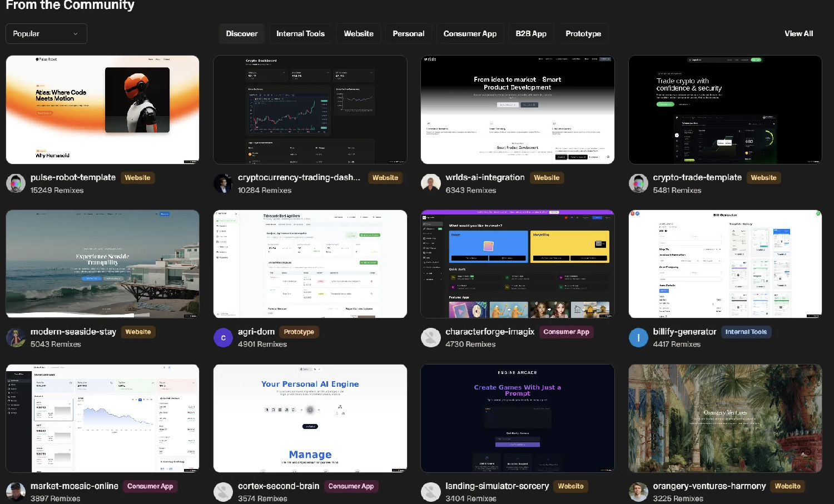Screen dimensions: 834x504
Task: Open the market-mosaic-online preview thumbnail
Action: [102, 418]
